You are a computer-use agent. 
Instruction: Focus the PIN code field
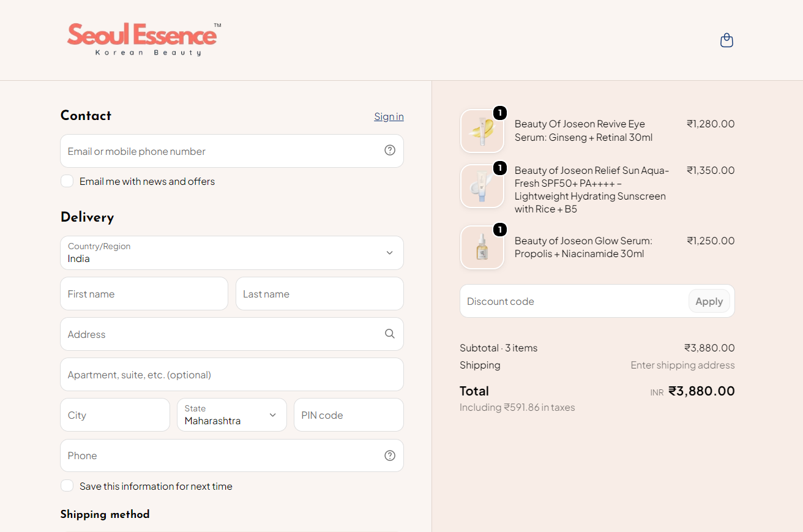coord(349,415)
